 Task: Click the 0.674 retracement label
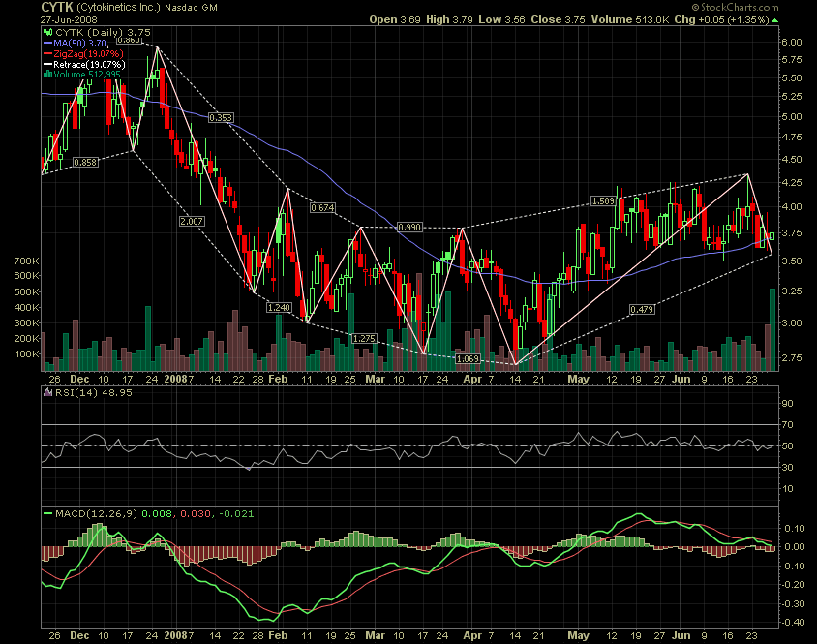click(x=322, y=207)
